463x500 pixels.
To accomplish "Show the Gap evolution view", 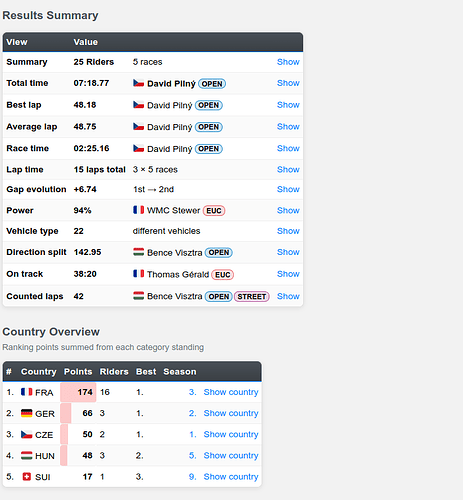I will pos(288,189).
